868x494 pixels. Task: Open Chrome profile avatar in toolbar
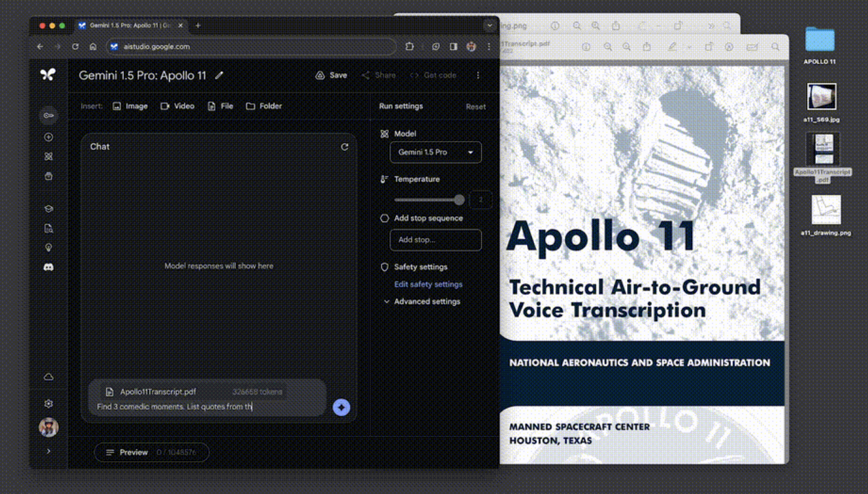[x=471, y=47]
